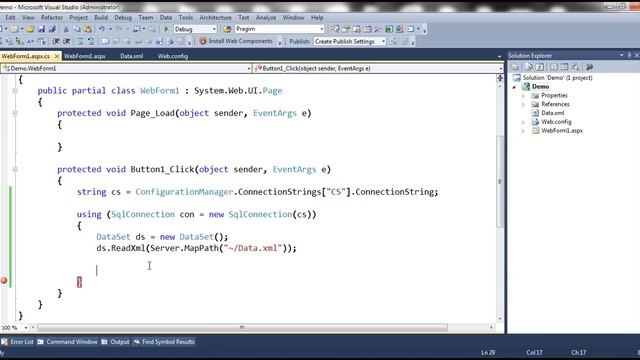Click the editor vertical scrollbar thumb

point(500,182)
